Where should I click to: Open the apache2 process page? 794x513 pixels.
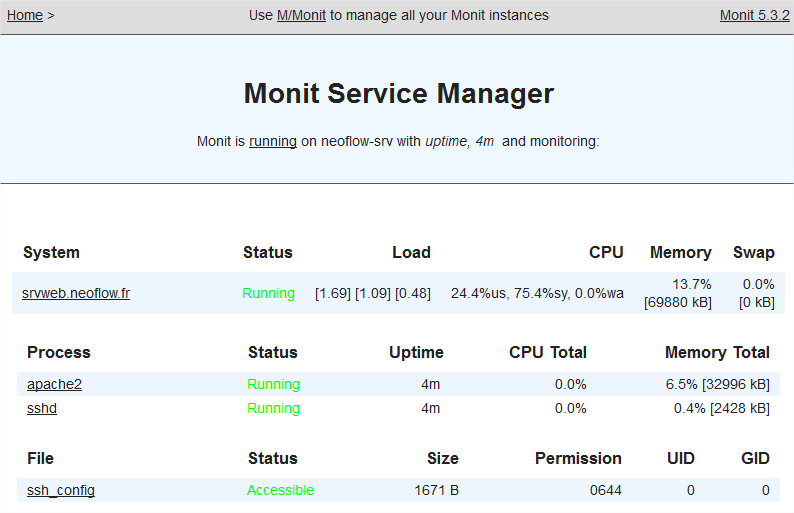pos(54,384)
